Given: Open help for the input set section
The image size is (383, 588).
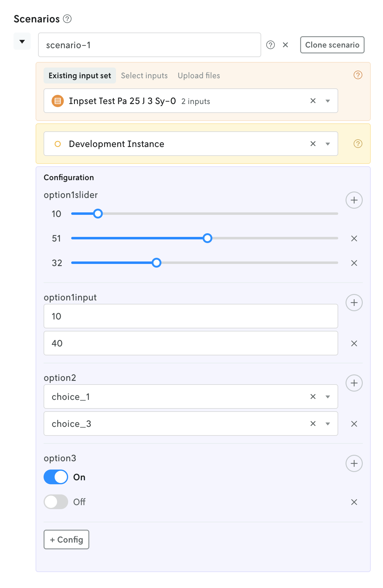Looking at the screenshot, I should click(358, 75).
